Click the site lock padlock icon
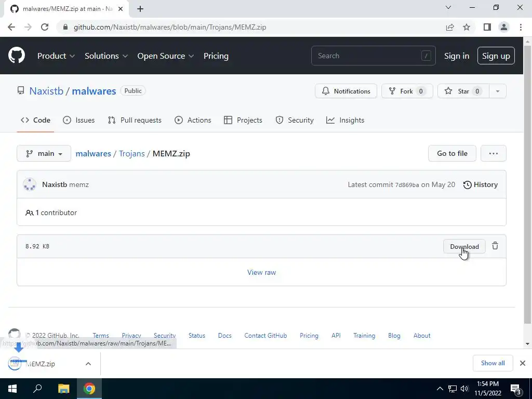 tap(65, 27)
